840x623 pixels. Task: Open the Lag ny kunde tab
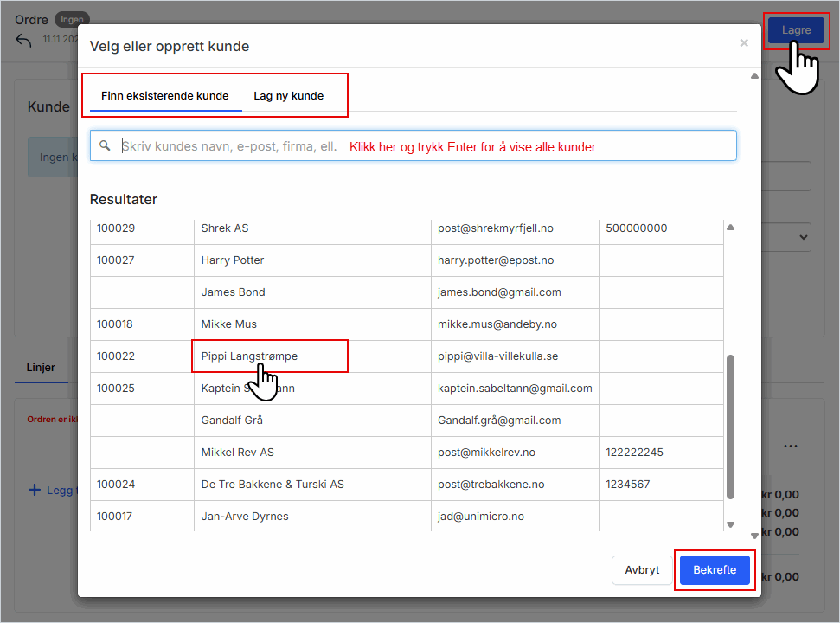tap(288, 96)
